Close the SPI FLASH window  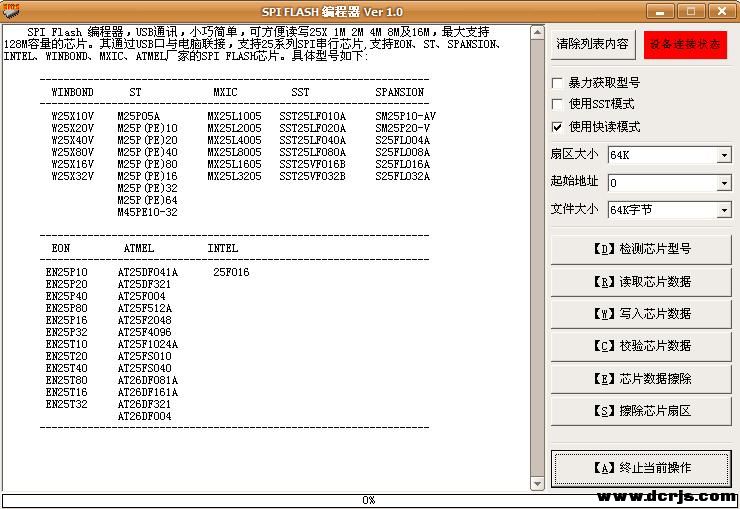(722, 11)
